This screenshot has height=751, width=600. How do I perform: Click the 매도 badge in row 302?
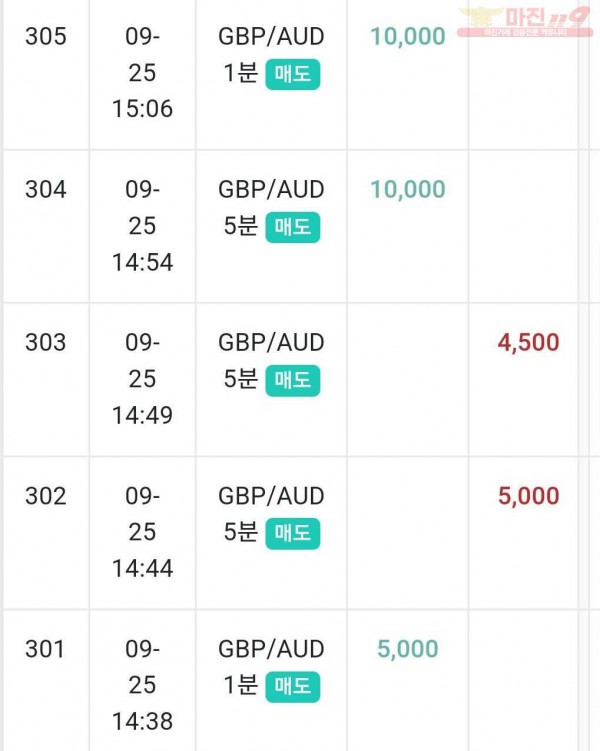pyautogui.click(x=293, y=533)
